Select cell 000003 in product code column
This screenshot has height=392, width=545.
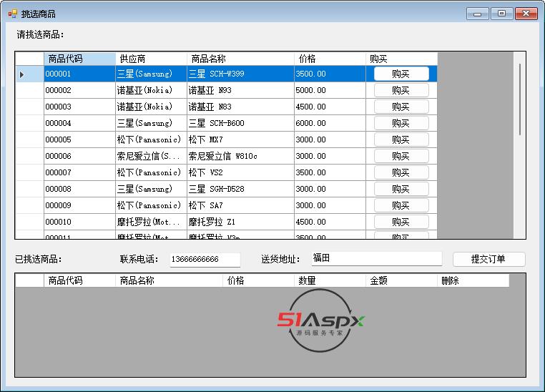point(79,107)
